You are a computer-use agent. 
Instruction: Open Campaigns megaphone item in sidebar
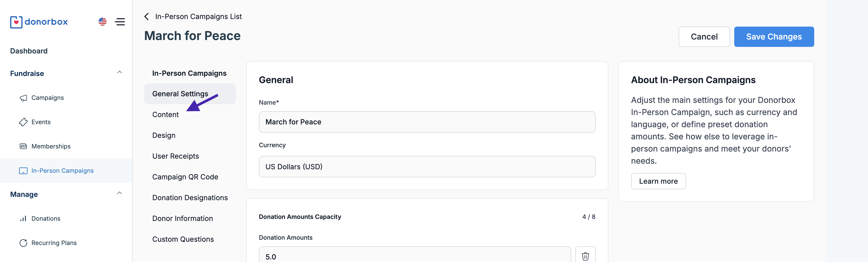[47, 98]
